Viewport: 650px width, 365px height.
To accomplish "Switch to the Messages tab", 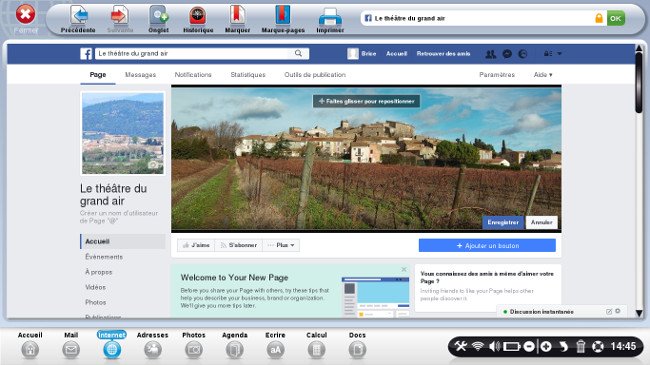I will [141, 75].
